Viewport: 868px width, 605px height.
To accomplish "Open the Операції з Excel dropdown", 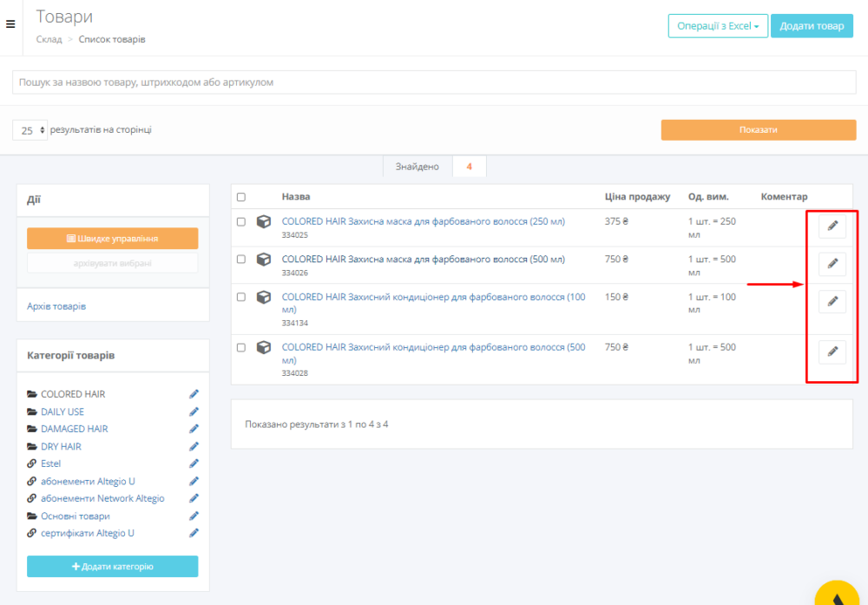I will coord(718,26).
